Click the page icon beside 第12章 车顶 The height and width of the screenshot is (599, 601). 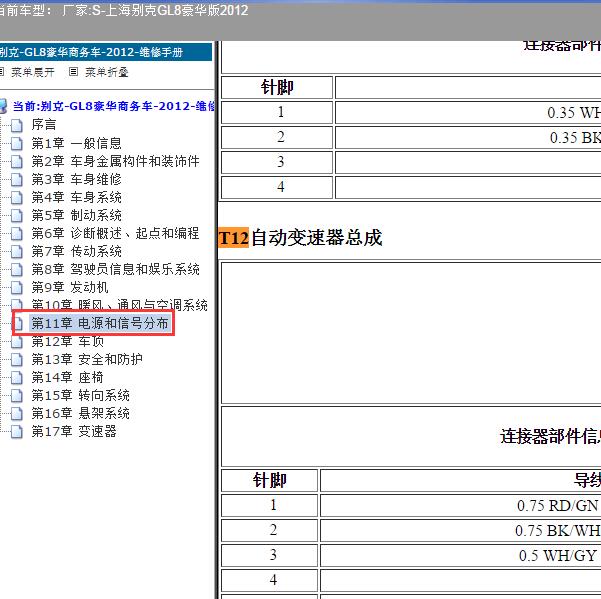(x=16, y=341)
